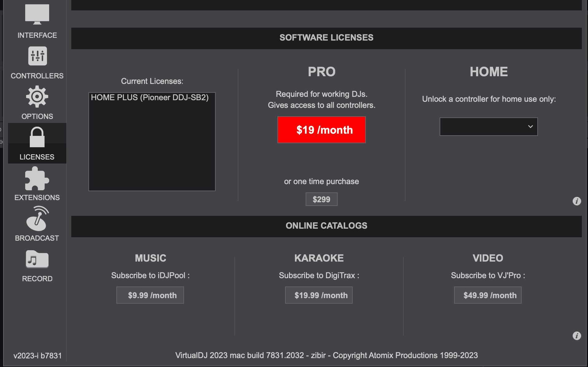Click the ONLINE CATALOGS header
The image size is (588, 367).
[x=327, y=226]
